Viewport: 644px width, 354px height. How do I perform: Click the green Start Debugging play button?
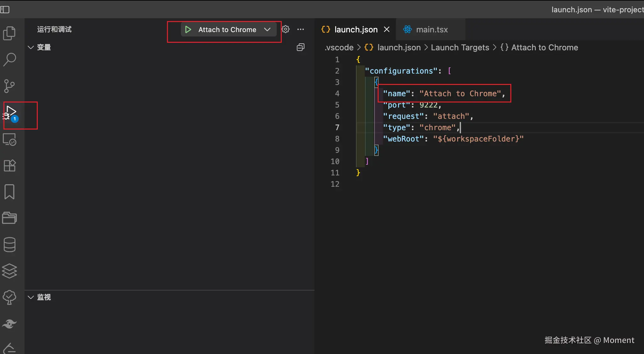point(188,30)
